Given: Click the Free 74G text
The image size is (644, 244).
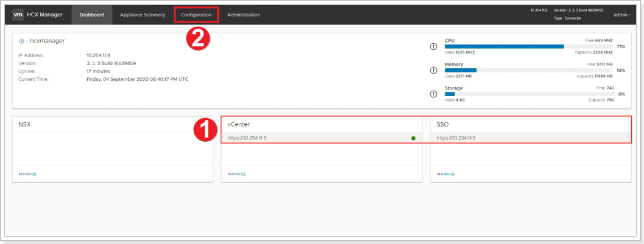Looking at the screenshot, I should pyautogui.click(x=604, y=88).
